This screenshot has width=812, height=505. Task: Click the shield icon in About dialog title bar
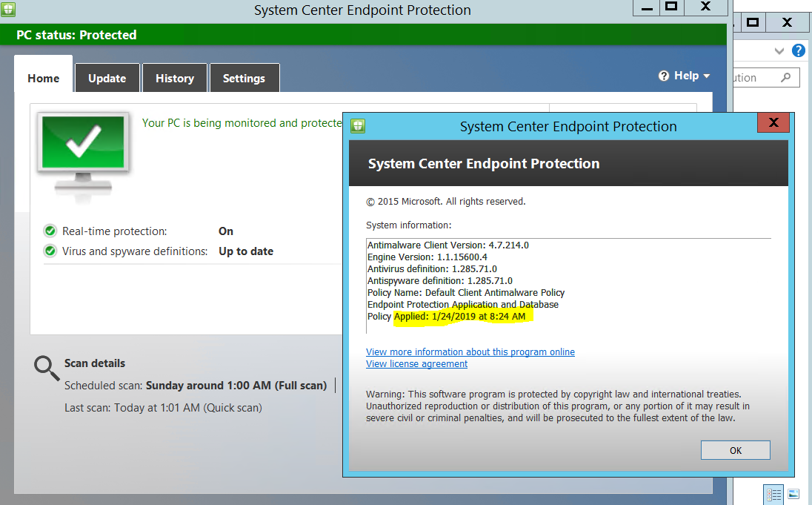(x=358, y=126)
